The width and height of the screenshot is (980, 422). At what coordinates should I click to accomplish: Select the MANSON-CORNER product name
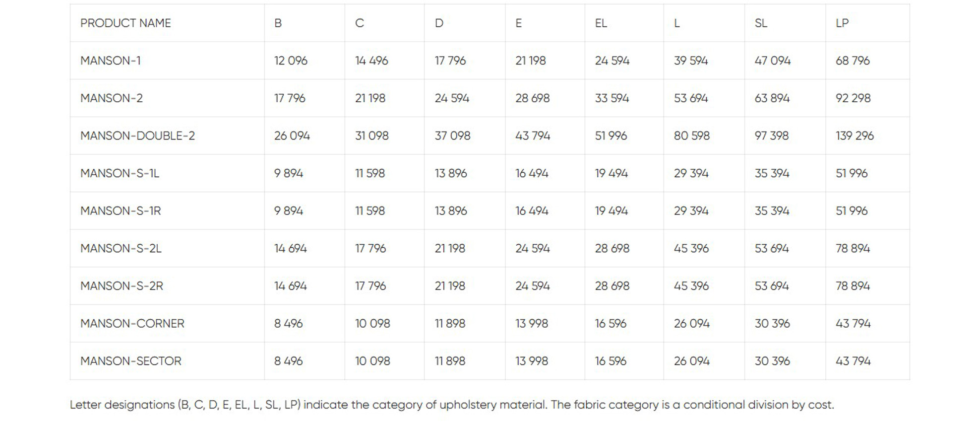click(x=132, y=323)
